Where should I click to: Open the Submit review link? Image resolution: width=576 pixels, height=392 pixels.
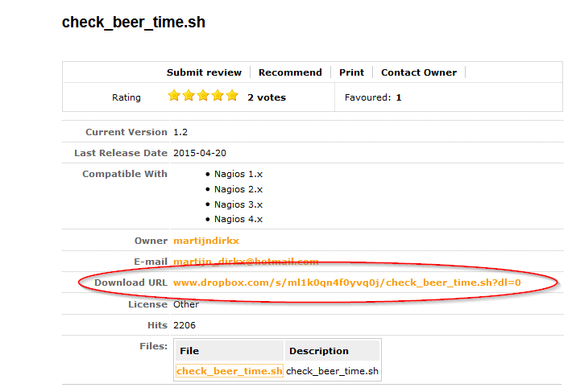tap(205, 72)
